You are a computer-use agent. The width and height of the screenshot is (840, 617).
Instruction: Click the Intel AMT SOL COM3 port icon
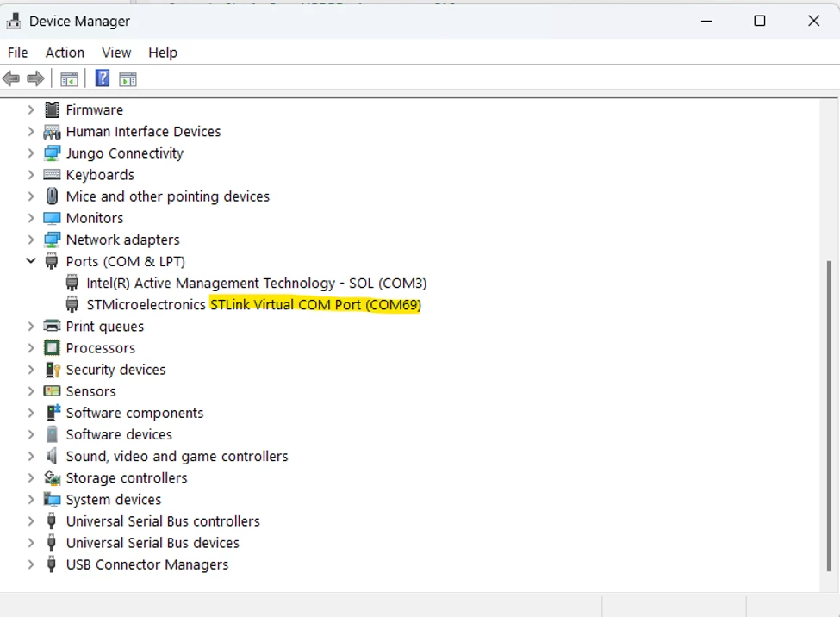tap(72, 283)
